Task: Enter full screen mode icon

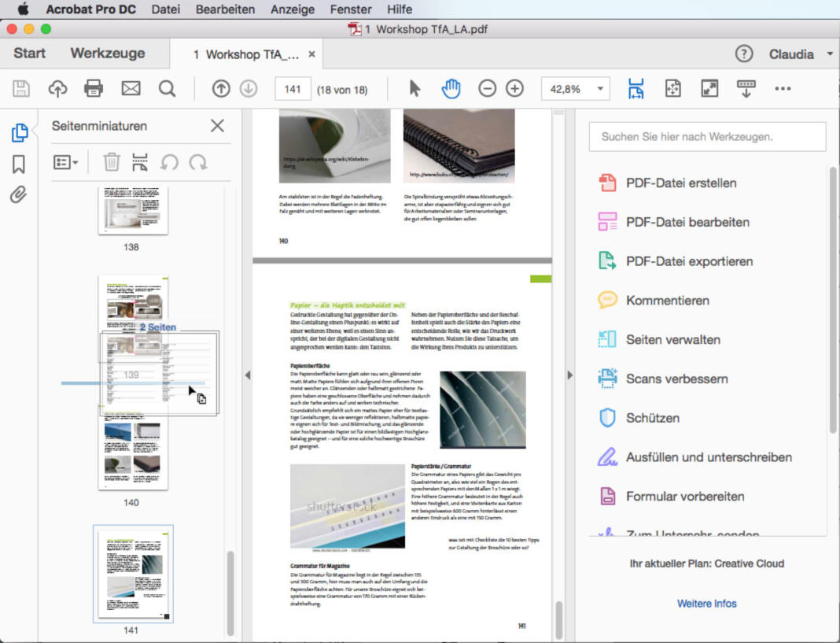Action: click(709, 88)
